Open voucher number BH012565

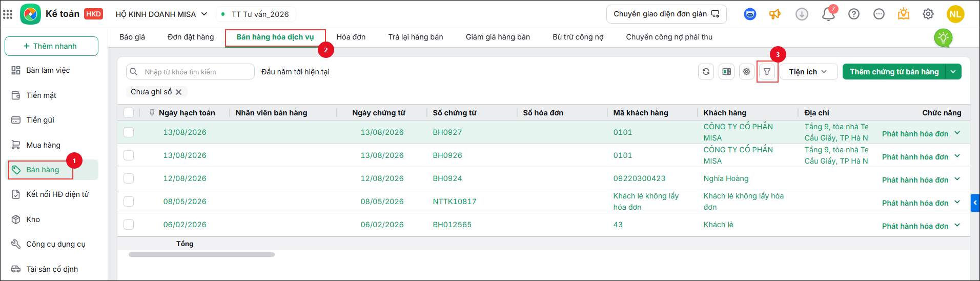[x=452, y=225]
